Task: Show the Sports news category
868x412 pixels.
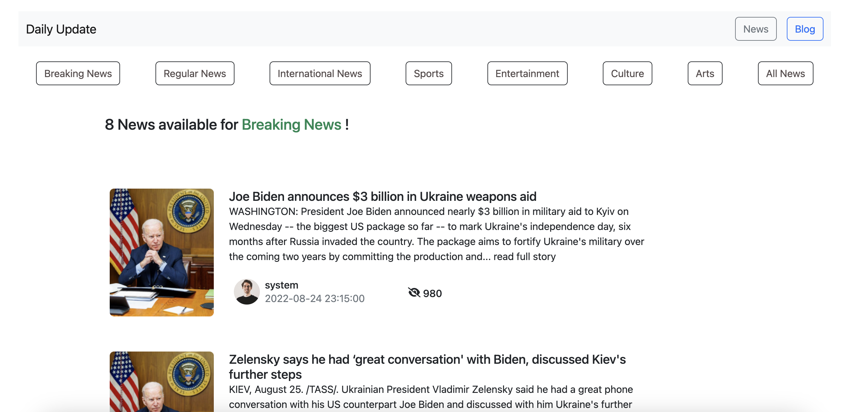Action: (428, 73)
